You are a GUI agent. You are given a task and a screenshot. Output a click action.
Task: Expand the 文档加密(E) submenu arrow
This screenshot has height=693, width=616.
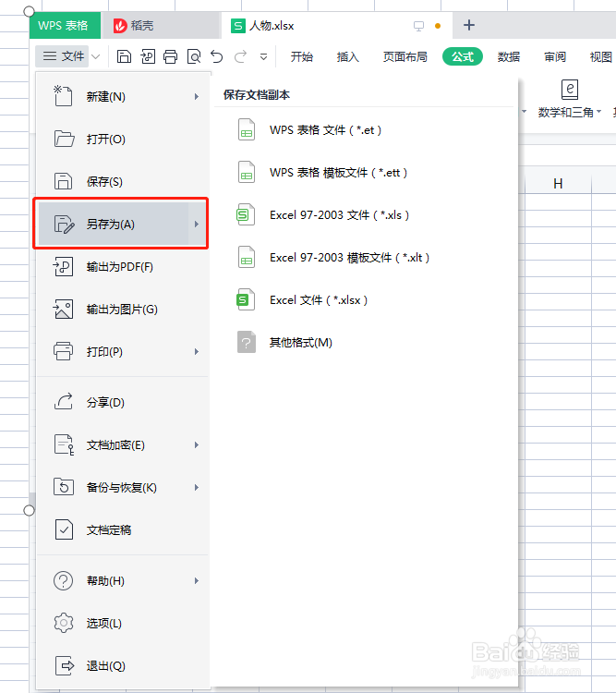point(197,444)
